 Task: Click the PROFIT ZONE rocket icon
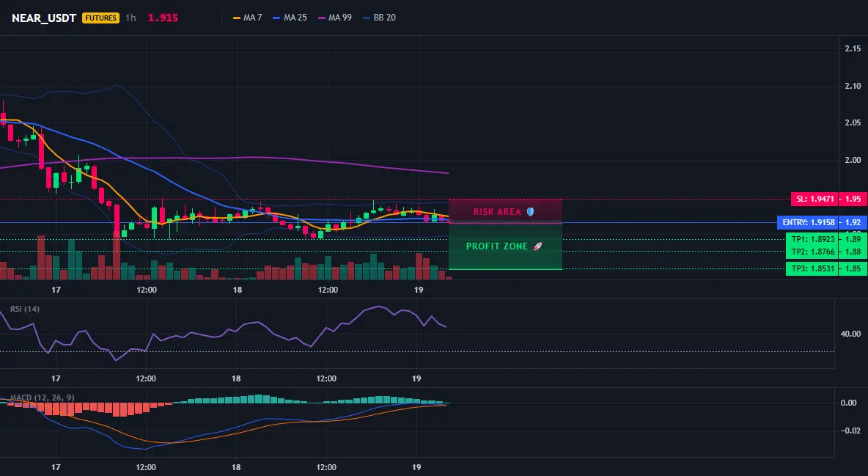click(x=537, y=246)
